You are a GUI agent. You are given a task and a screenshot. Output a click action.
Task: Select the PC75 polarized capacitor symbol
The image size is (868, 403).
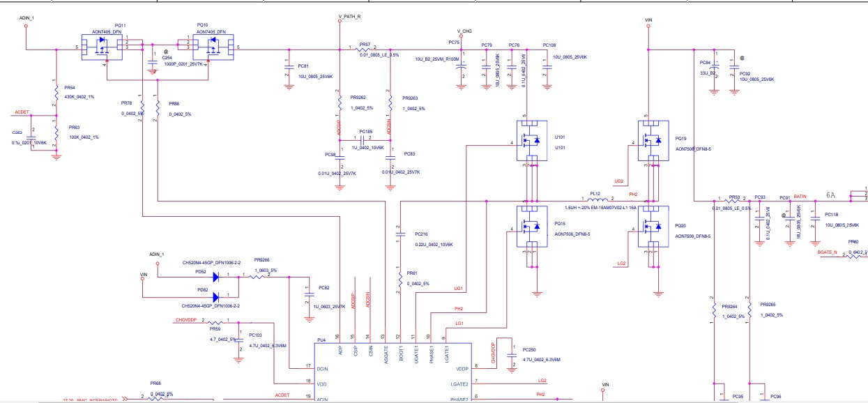click(x=460, y=67)
